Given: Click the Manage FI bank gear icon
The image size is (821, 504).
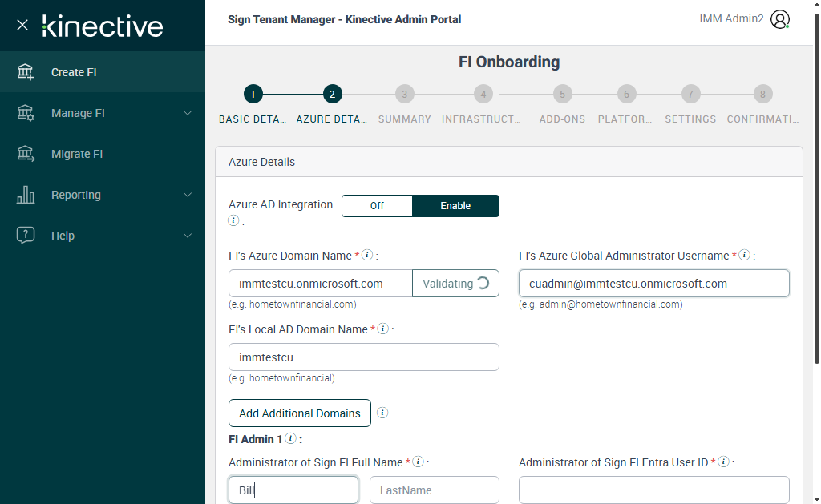Looking at the screenshot, I should [25, 112].
